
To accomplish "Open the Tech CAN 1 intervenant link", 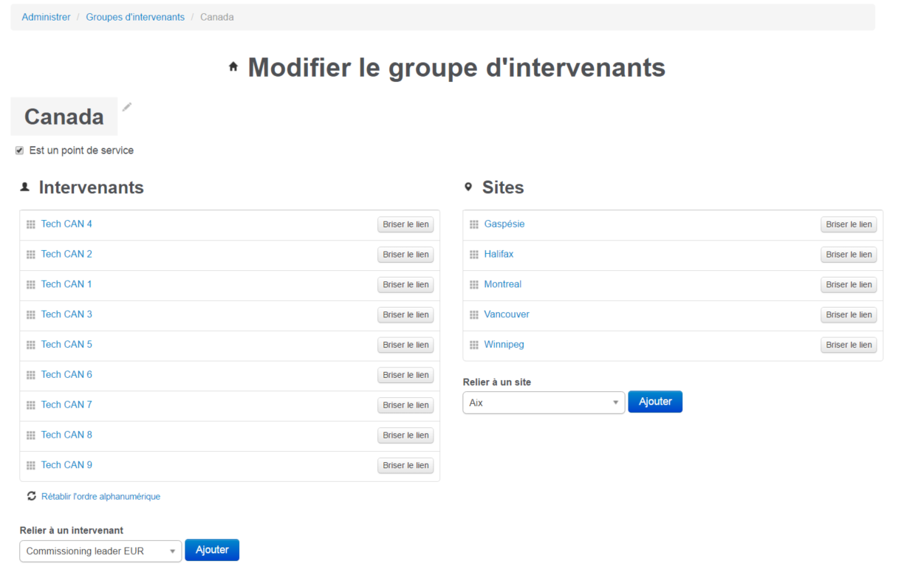I will (x=66, y=283).
